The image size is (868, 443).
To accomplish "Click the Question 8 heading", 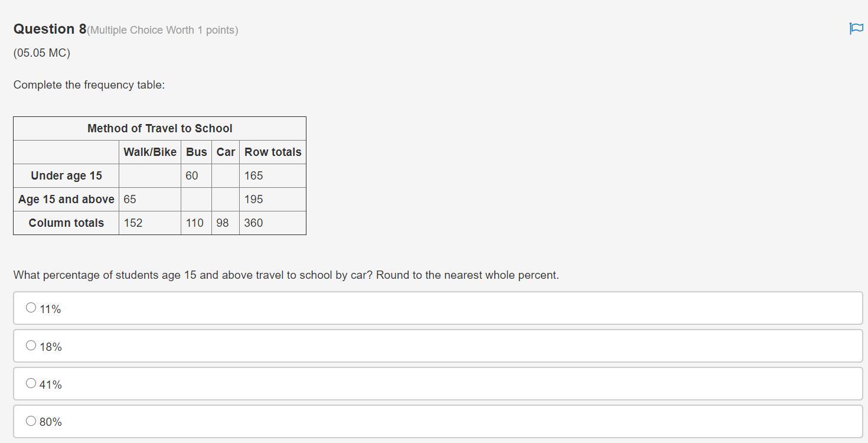I will coord(50,29).
